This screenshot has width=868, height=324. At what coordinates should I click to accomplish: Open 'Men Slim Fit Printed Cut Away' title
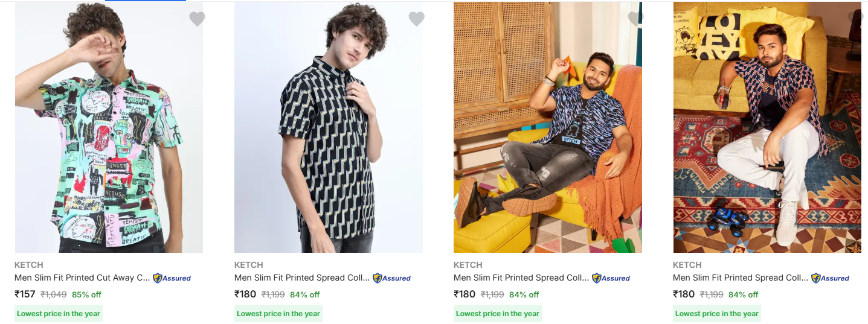click(82, 278)
